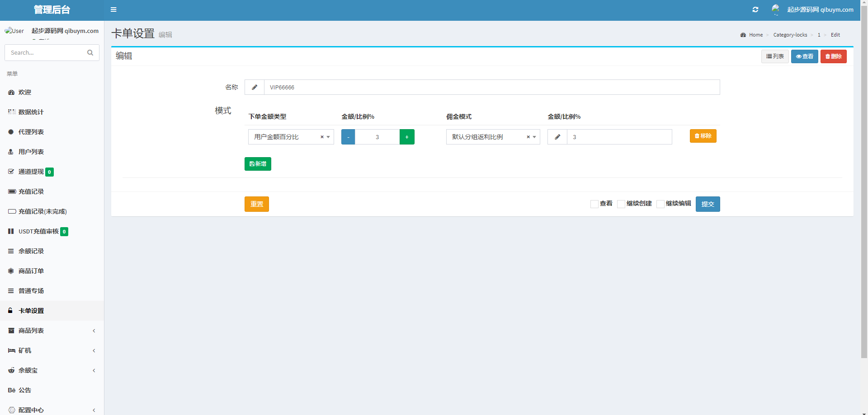
Task: Go to 充值记录 in the sidebar
Action: tap(31, 191)
